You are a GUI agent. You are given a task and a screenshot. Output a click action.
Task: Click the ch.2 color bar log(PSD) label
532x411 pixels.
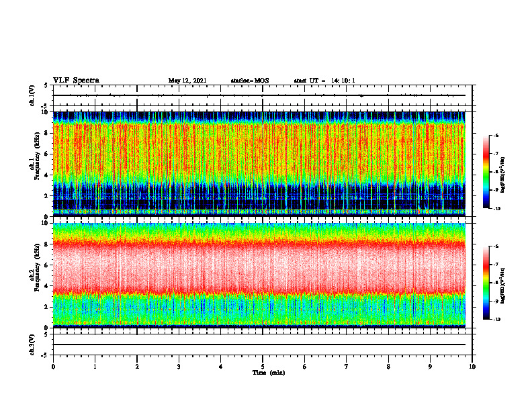[x=504, y=285]
